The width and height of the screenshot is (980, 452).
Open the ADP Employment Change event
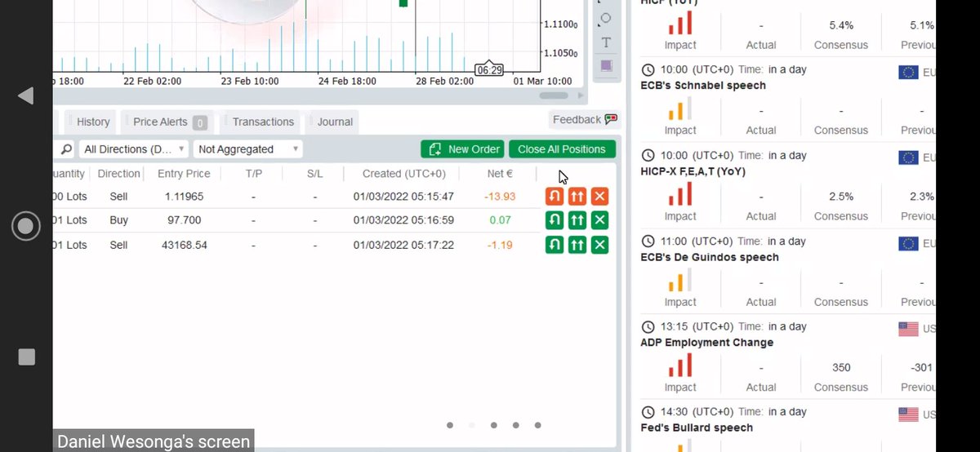point(706,343)
